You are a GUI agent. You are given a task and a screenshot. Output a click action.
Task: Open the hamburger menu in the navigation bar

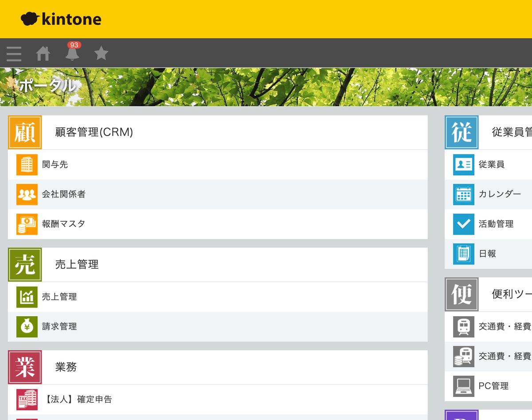[x=14, y=53]
